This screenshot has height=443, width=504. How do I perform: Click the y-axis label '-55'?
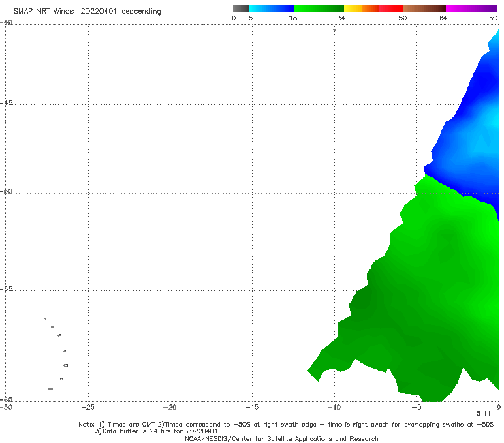tap(6, 289)
